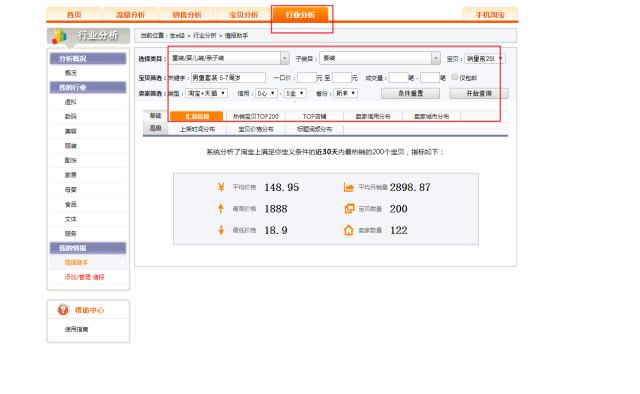Viewport: 640px width, 394px height.
Task: Click the minimum 成交量 field
Action: [x=398, y=78]
